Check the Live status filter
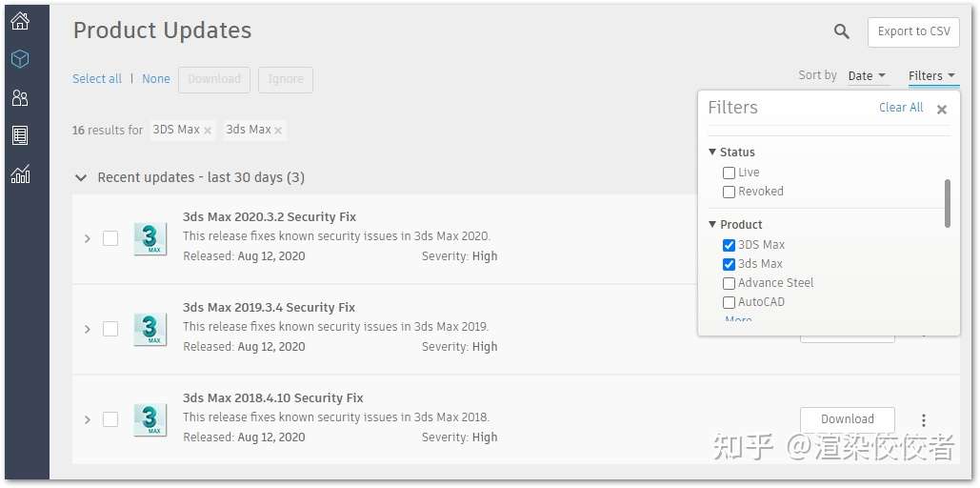 [729, 173]
